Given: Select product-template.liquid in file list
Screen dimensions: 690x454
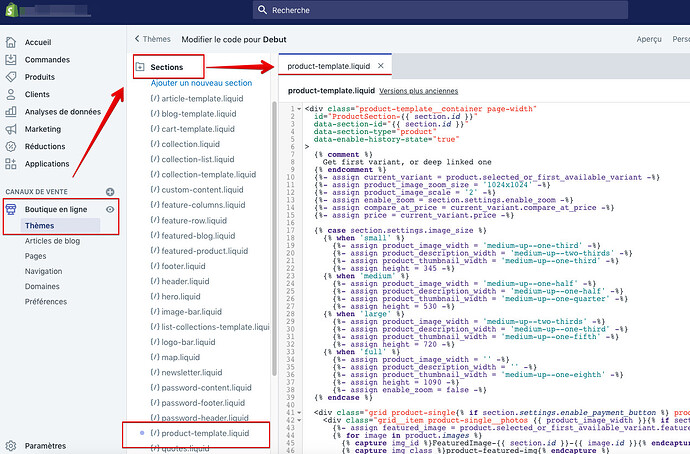Looking at the screenshot, I should (205, 433).
